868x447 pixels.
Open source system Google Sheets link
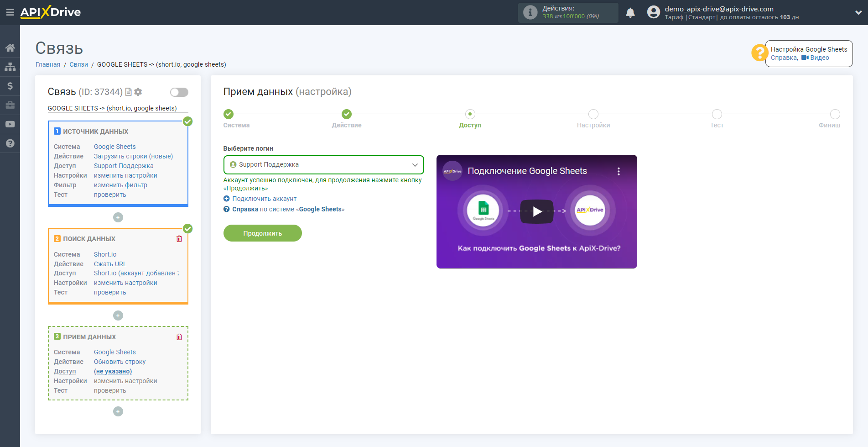click(x=115, y=147)
